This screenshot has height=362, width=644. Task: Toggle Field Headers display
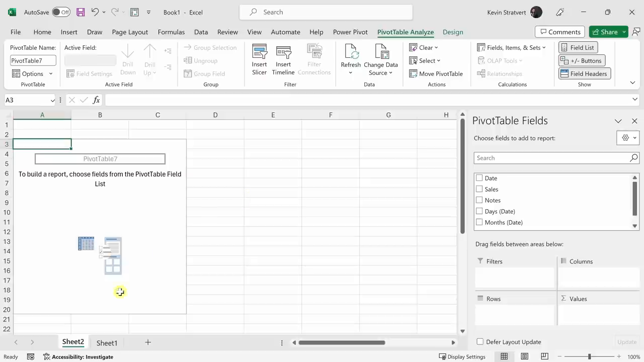584,73
